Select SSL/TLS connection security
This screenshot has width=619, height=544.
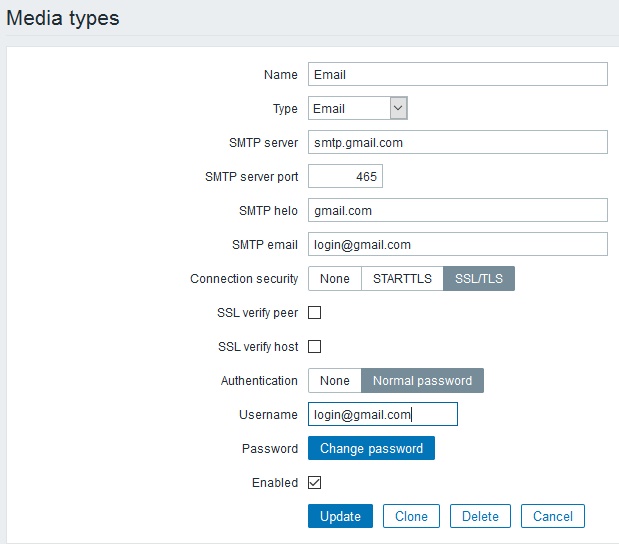click(479, 278)
